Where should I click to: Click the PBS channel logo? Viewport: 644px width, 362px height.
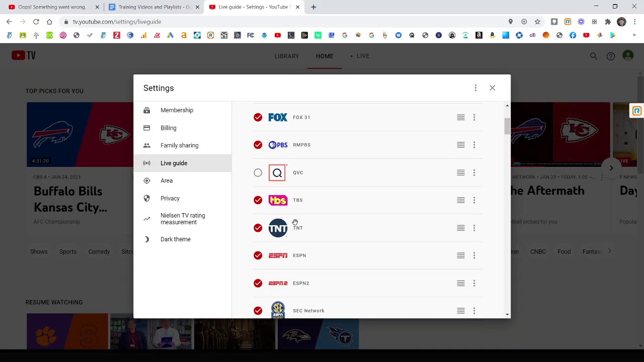click(278, 145)
